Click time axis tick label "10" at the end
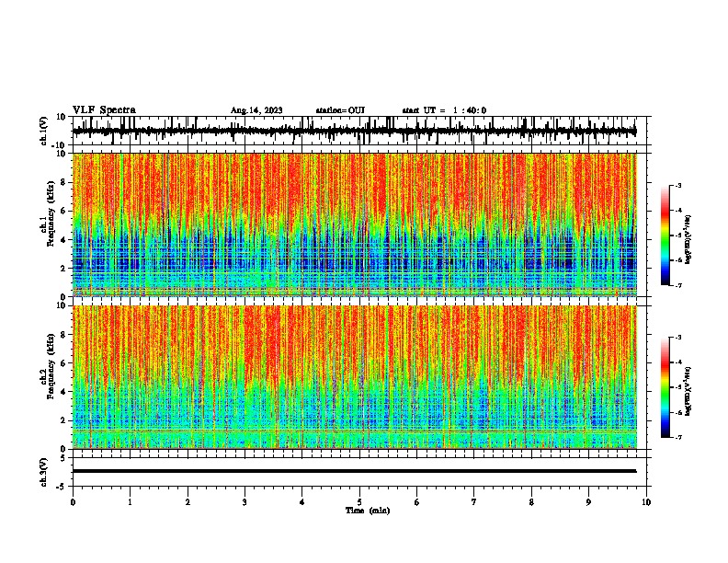Screen dimensions: 728x563 pyautogui.click(x=646, y=502)
